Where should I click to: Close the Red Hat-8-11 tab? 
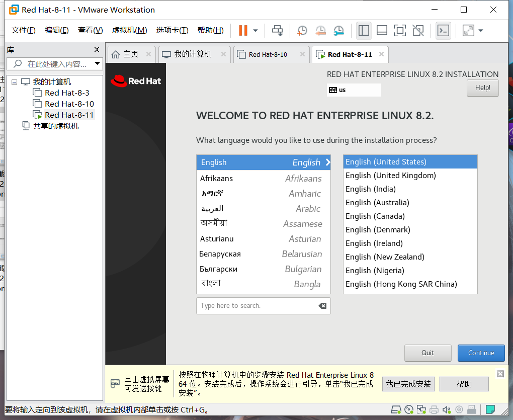(x=381, y=54)
